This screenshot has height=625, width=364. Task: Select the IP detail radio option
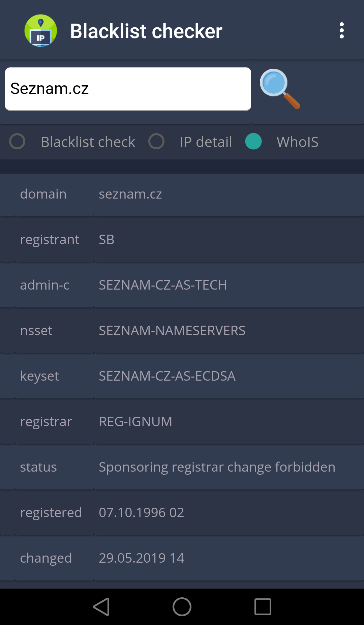pos(157,142)
